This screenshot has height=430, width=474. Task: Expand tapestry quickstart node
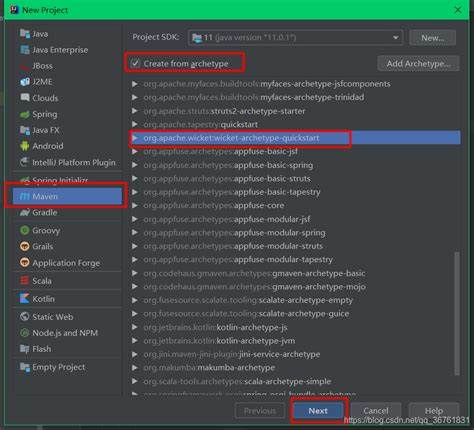pos(134,124)
